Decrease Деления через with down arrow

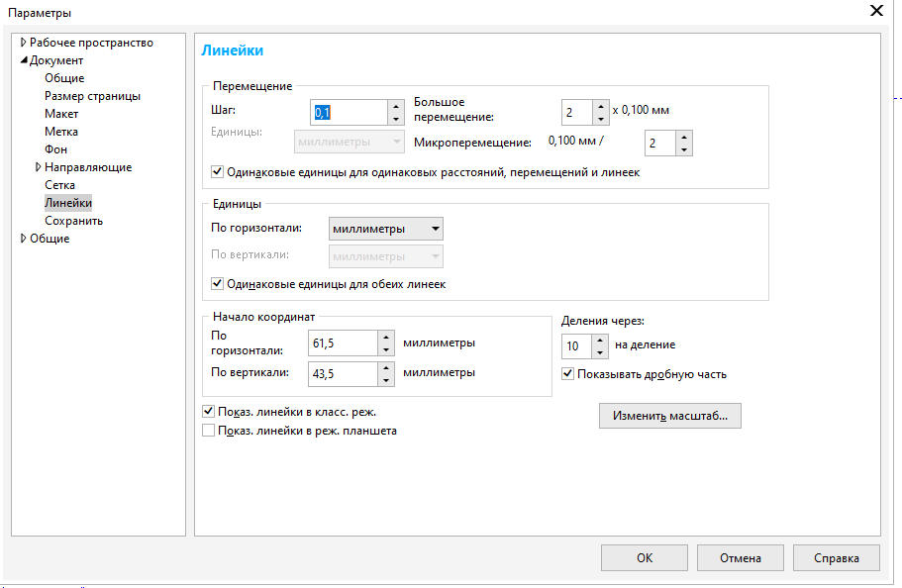pos(599,352)
